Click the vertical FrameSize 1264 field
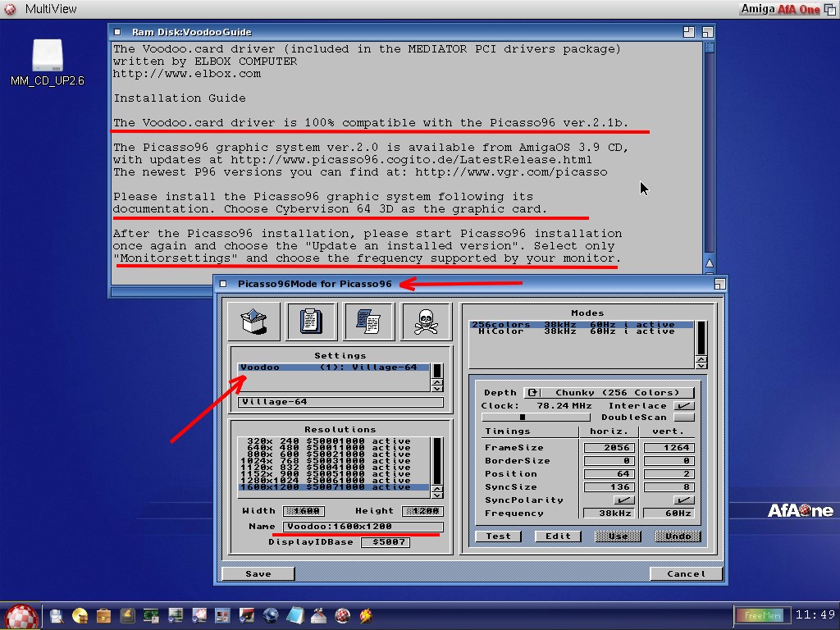This screenshot has height=630, width=840. pyautogui.click(x=669, y=448)
